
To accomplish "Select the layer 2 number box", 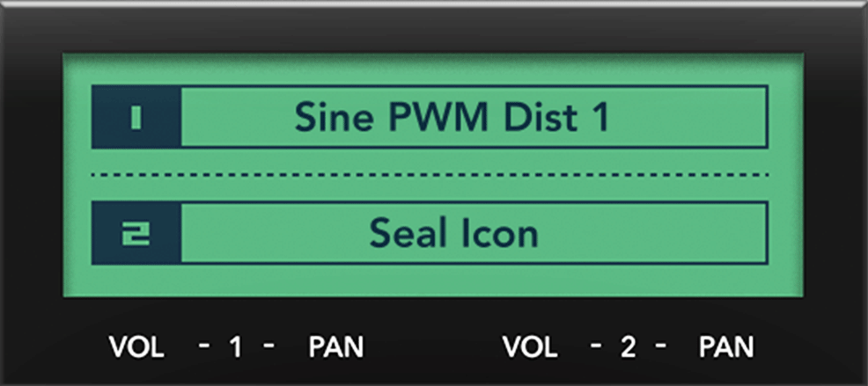I will click(136, 233).
